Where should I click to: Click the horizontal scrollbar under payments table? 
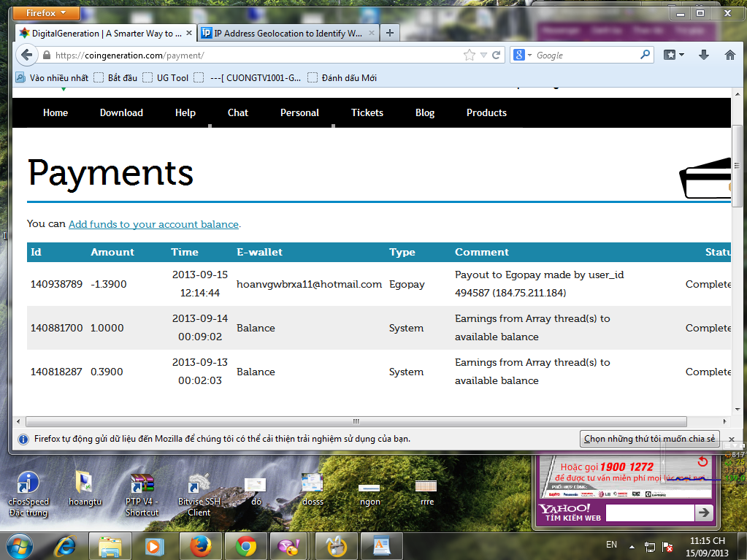356,421
